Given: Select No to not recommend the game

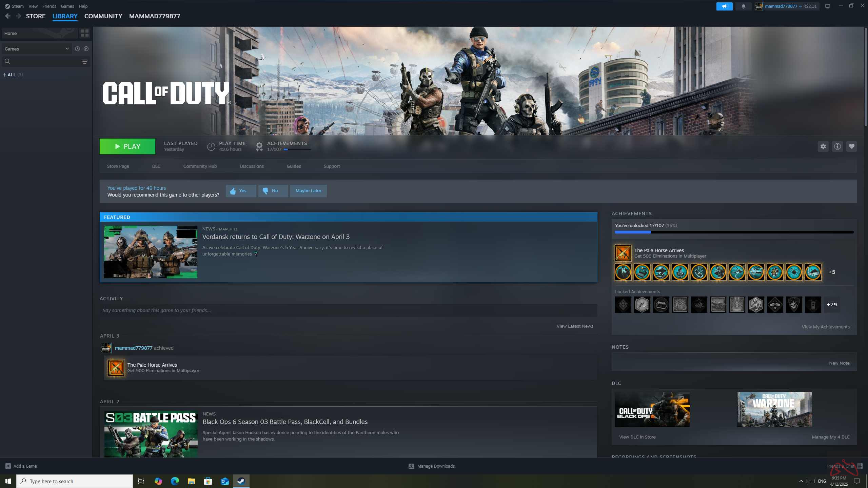Looking at the screenshot, I should pyautogui.click(x=273, y=190).
